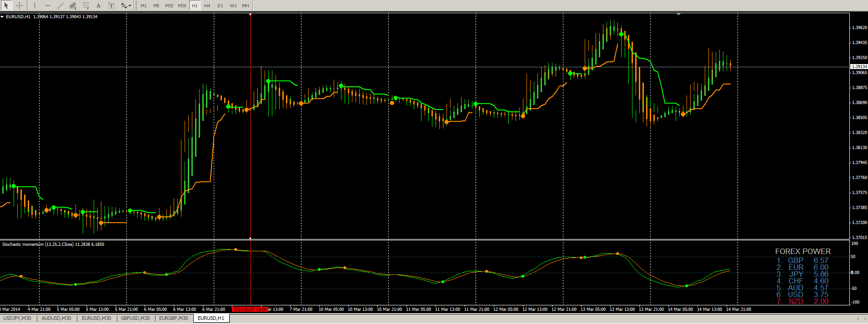Switch chart to M5 timeframe
Image resolution: width=868 pixels, height=324 pixels.
[x=156, y=5]
